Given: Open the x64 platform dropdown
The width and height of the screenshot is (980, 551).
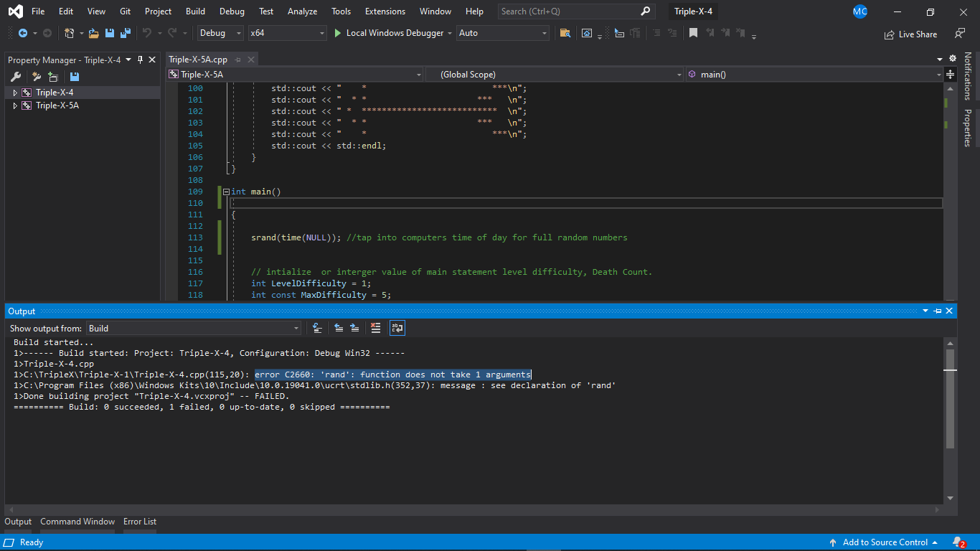Looking at the screenshot, I should click(287, 33).
